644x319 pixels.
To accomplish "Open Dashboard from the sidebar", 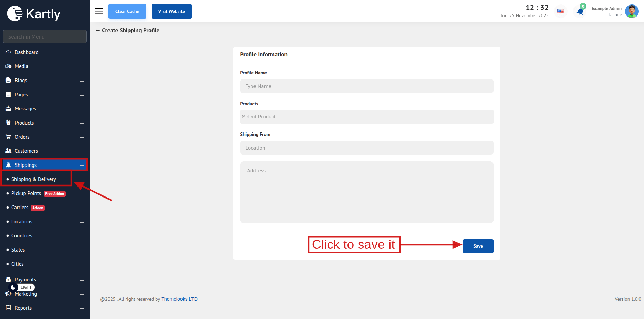I will 27,52.
